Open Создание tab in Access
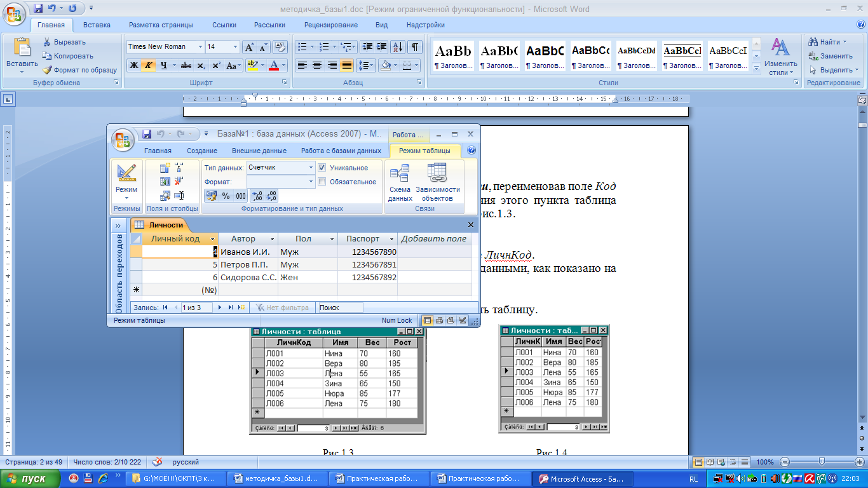The image size is (868, 488). (x=202, y=151)
